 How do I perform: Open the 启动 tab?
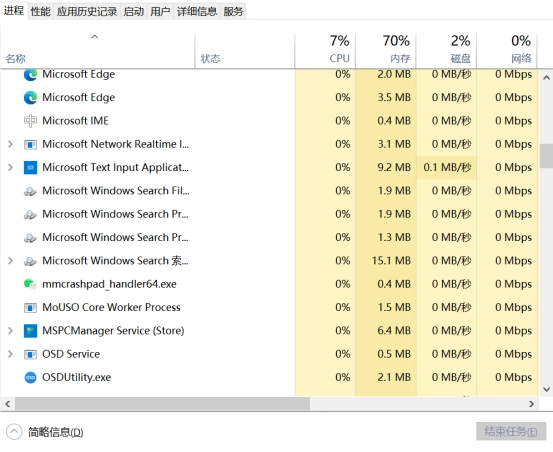(134, 12)
